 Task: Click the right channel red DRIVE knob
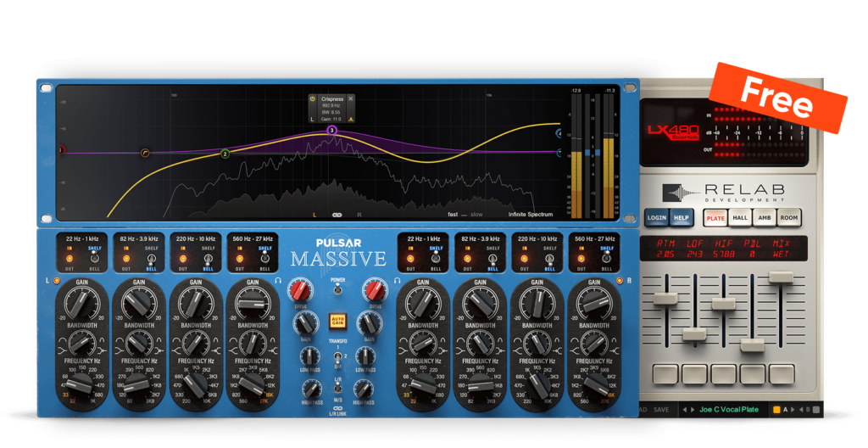tap(375, 290)
